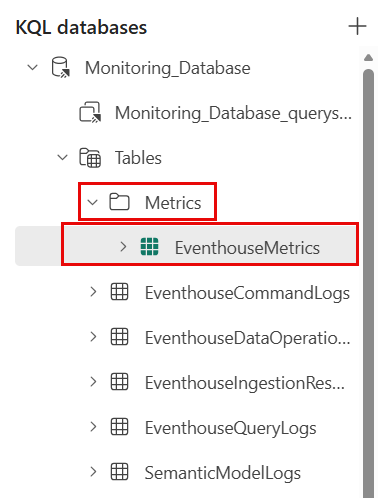Click the Metrics folder icon

[119, 202]
